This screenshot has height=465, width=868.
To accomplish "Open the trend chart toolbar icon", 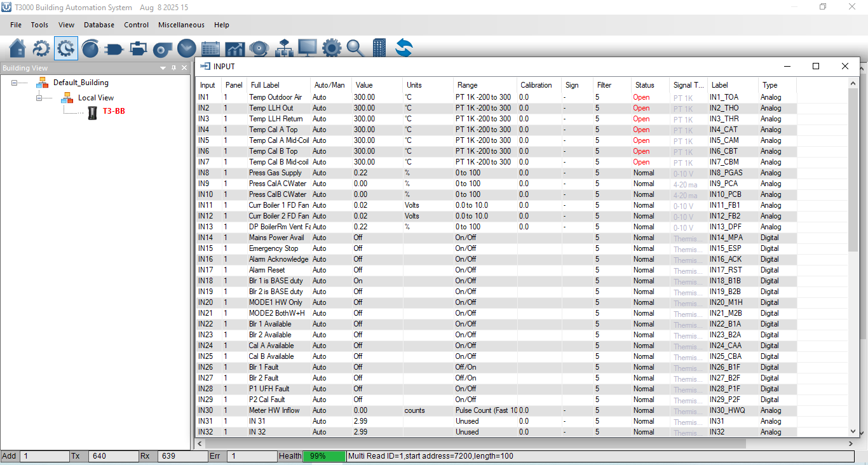I will coord(234,48).
